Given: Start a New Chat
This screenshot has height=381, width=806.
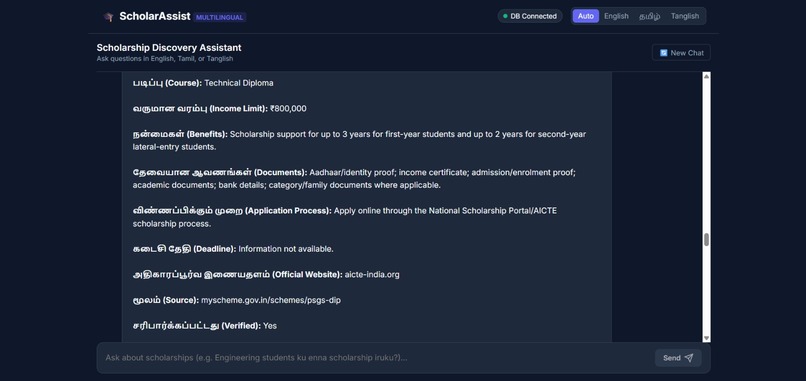Looking at the screenshot, I should click(x=681, y=52).
